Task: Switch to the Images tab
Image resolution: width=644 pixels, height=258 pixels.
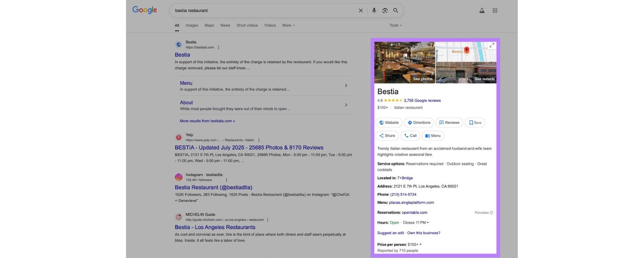Action: [x=192, y=25]
